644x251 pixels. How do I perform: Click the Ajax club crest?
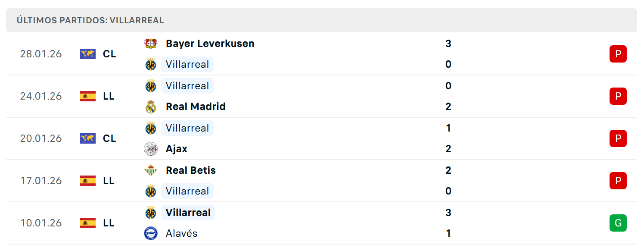coord(151,149)
